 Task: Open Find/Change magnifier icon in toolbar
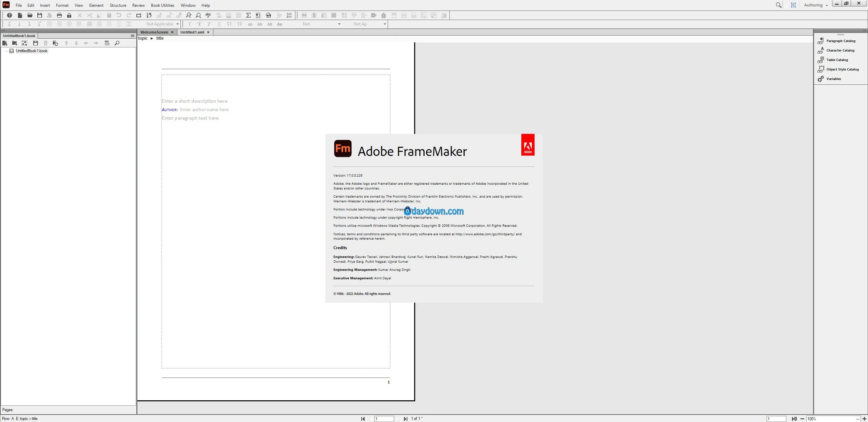(x=189, y=15)
